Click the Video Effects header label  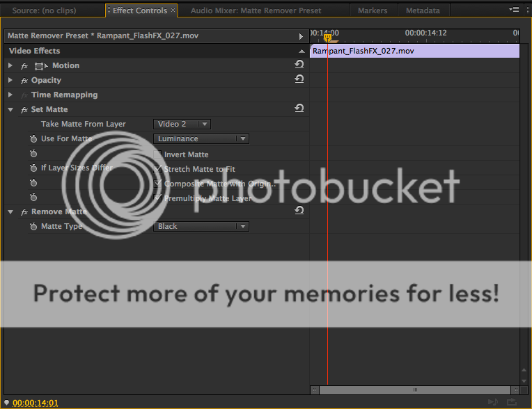34,51
